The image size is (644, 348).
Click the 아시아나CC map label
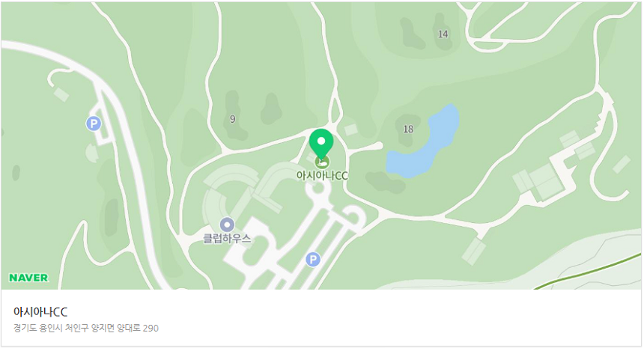322,176
